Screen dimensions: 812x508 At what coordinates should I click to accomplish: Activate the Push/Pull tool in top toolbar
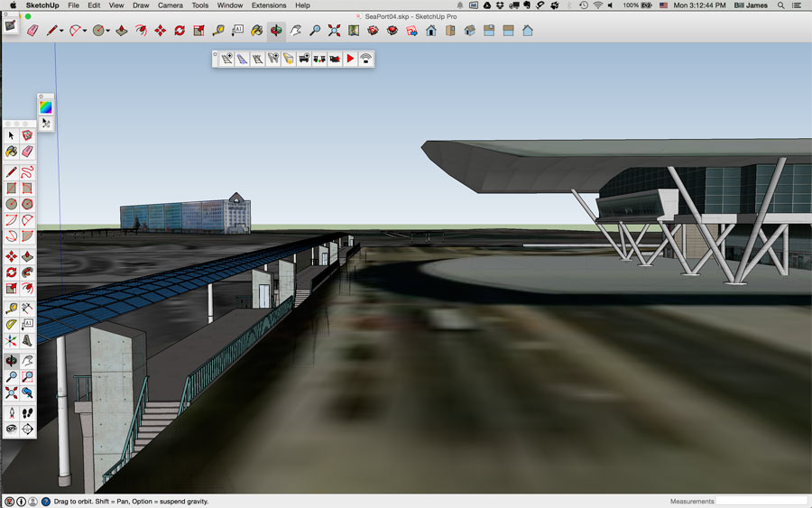point(121,30)
